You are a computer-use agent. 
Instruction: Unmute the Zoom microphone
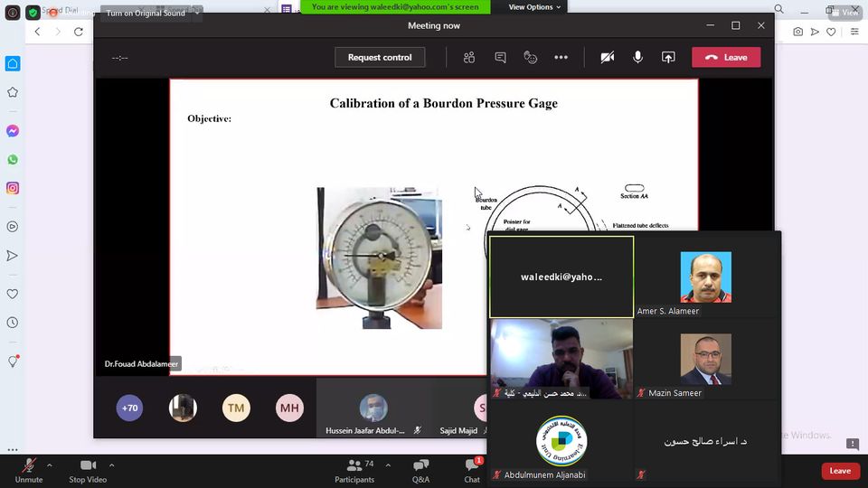point(29,468)
